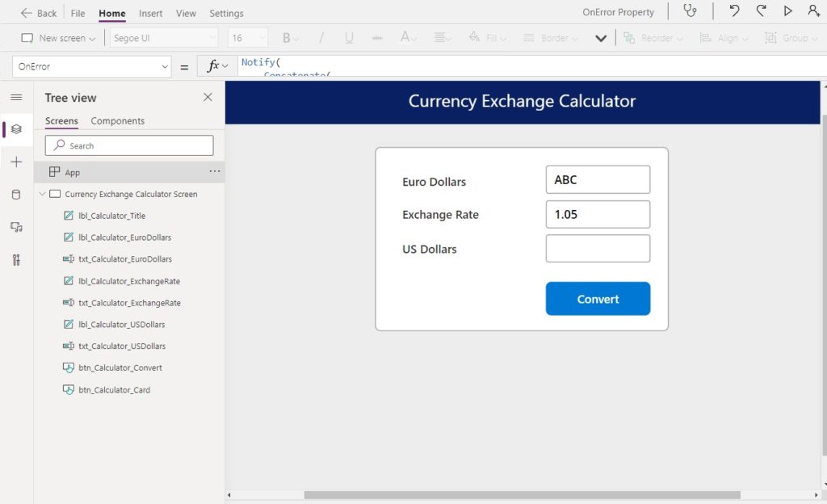Open the Media sidebar icon
The image size is (827, 504).
click(16, 227)
